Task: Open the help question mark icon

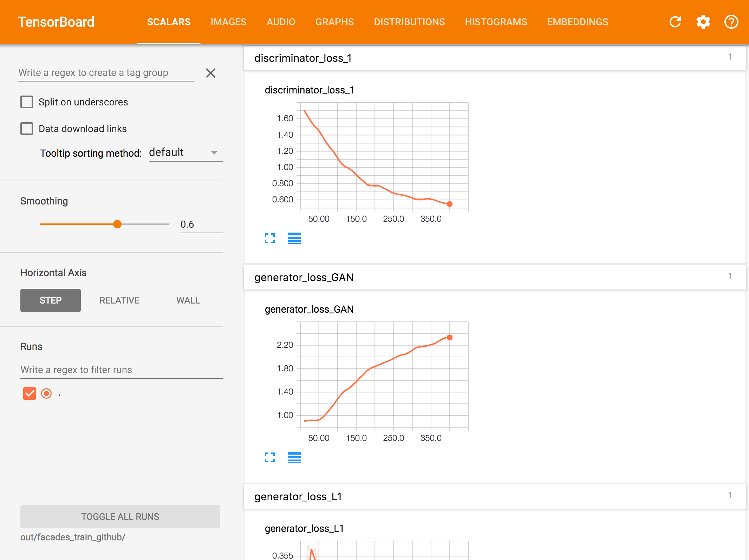Action: pyautogui.click(x=731, y=22)
